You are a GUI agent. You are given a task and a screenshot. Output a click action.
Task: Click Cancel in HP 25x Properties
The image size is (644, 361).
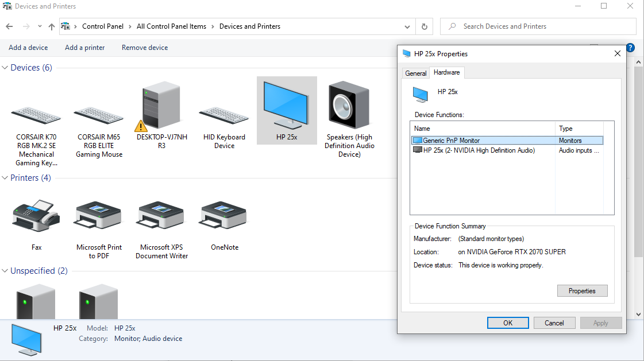554,323
